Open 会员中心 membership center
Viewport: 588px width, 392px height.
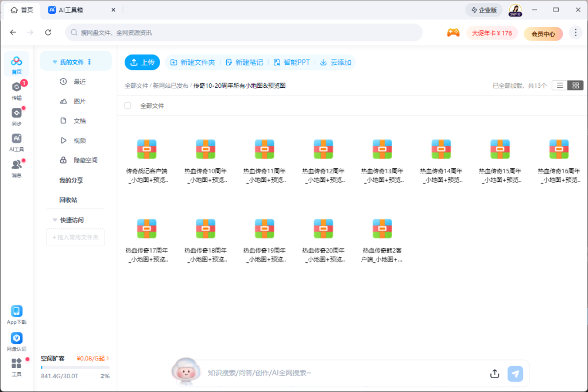click(x=542, y=33)
